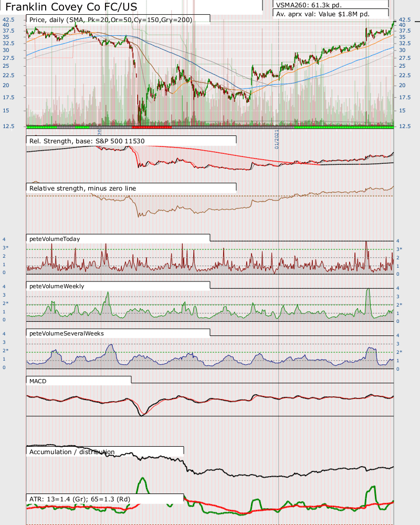
Task: Select the 32.5 label on the right price axis
Action: [405, 43]
